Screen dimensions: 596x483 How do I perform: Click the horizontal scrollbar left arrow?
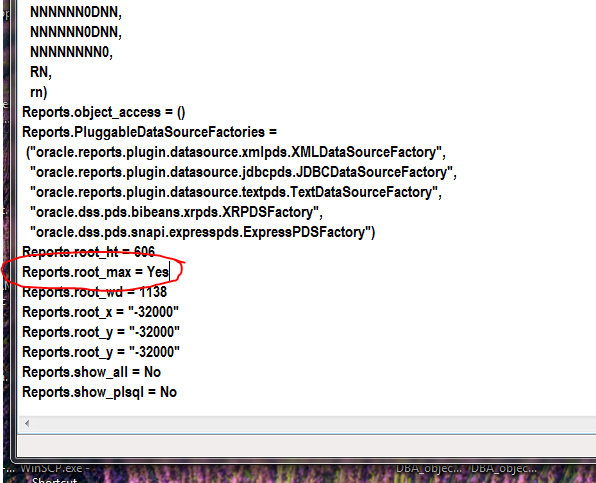[x=27, y=423]
